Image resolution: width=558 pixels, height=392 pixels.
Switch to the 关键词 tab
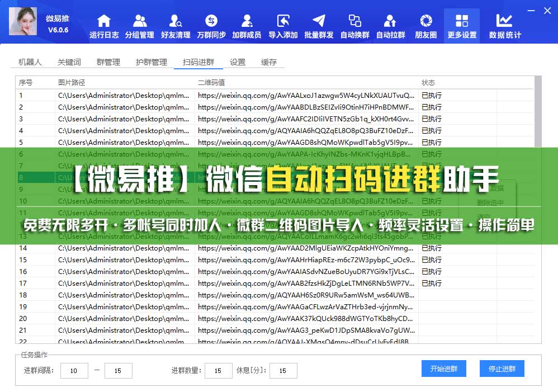point(69,62)
